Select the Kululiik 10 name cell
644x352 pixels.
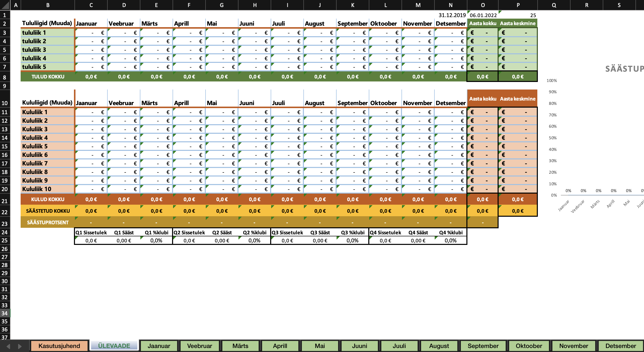[x=48, y=189]
